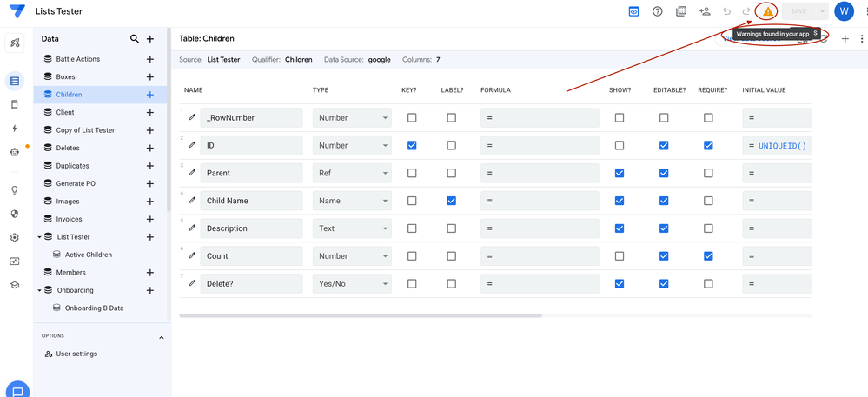Open the help question mark icon
This screenshot has height=397, width=868.
(x=658, y=11)
